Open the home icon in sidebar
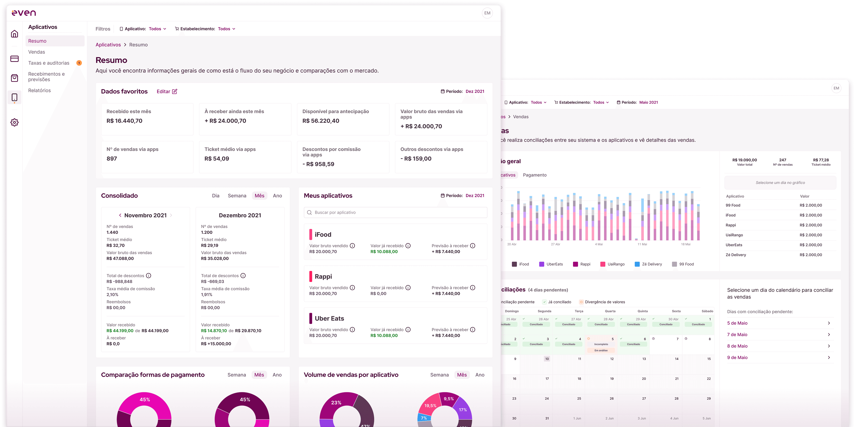 [15, 34]
